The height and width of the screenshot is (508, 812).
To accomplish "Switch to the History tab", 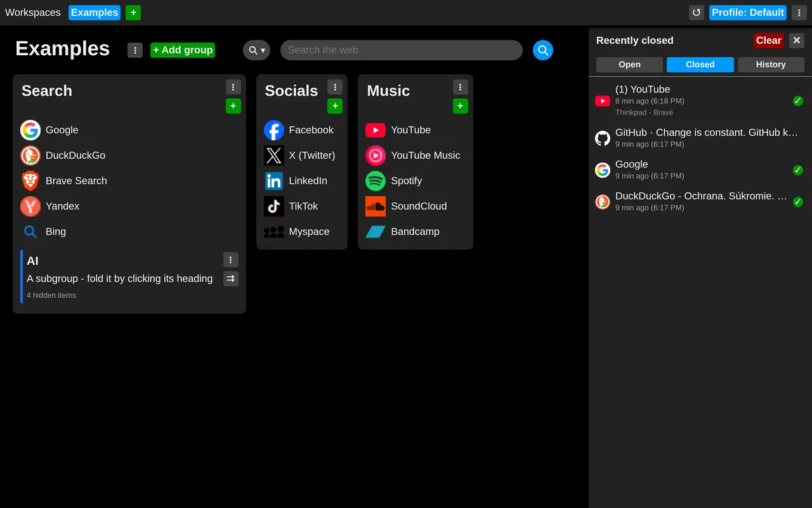I will coord(771,65).
